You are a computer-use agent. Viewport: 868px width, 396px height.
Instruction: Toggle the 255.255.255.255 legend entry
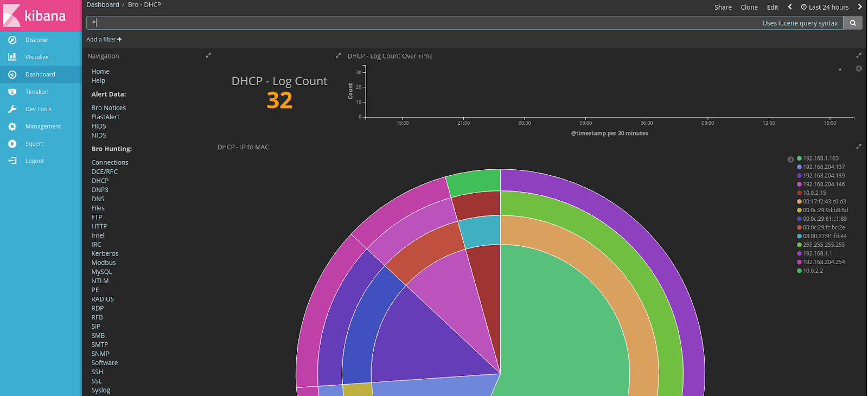point(821,245)
